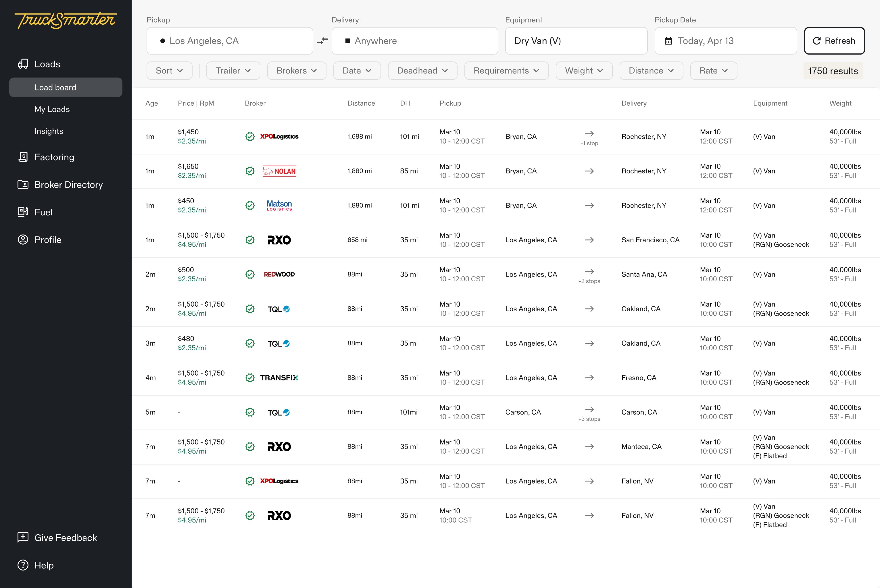
Task: Click the Give Feedback message icon
Action: (x=23, y=537)
